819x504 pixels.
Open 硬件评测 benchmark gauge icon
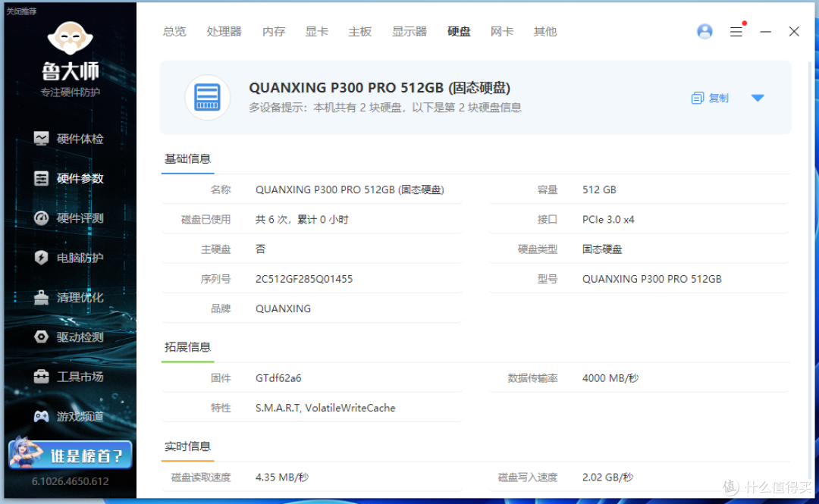41,218
